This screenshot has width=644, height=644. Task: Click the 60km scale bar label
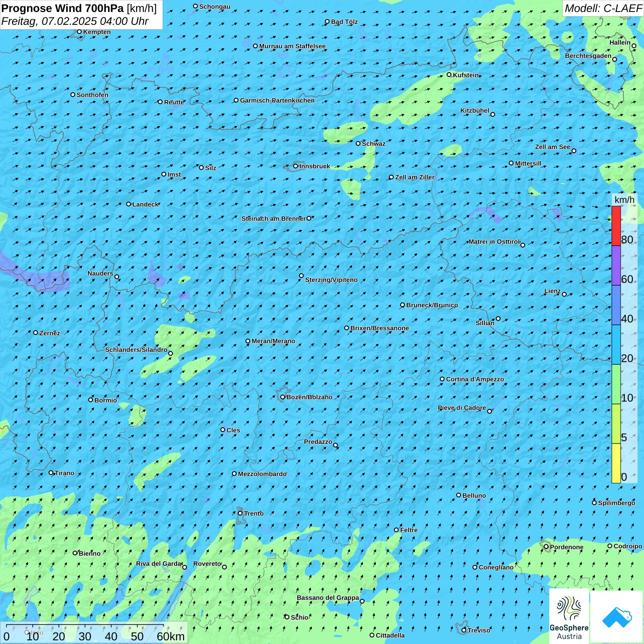point(171,636)
